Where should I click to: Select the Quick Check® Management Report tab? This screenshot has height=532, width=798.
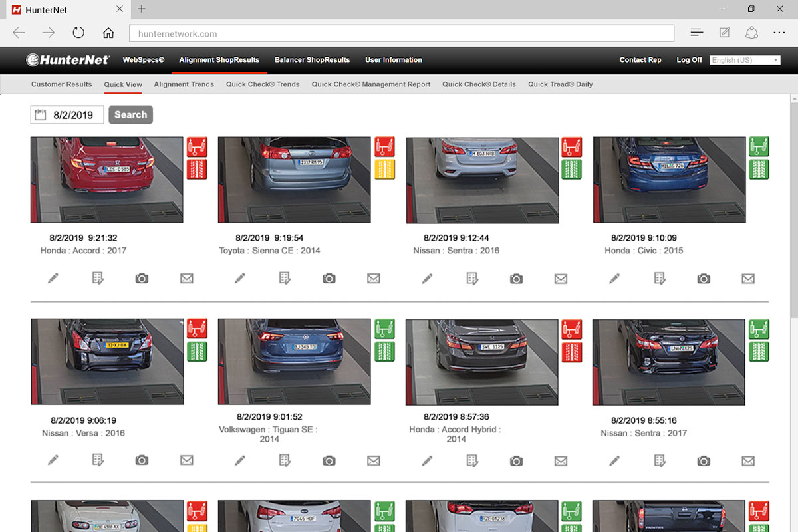point(371,84)
